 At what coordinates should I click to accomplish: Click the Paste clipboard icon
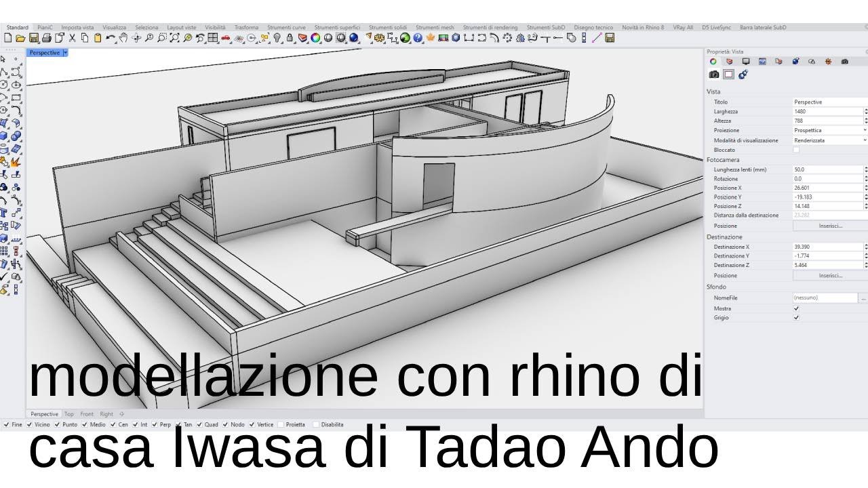coord(98,38)
